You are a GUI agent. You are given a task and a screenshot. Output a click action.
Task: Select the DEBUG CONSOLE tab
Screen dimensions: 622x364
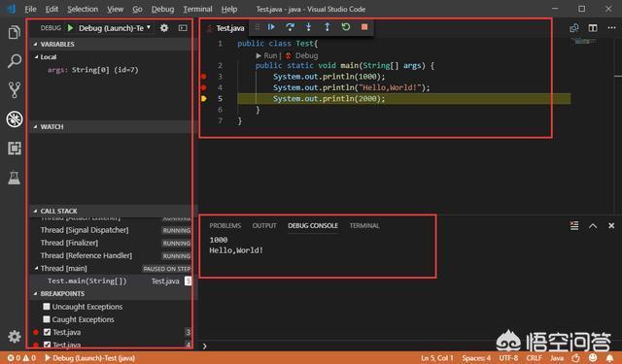313,225
